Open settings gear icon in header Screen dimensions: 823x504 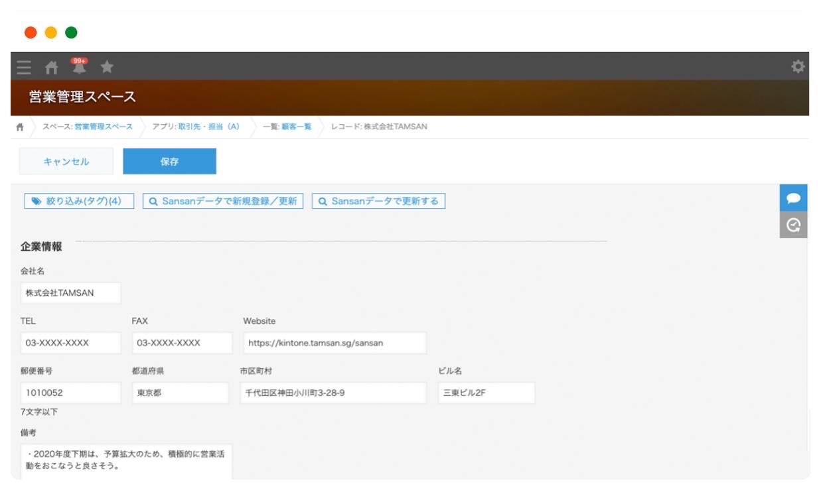798,66
